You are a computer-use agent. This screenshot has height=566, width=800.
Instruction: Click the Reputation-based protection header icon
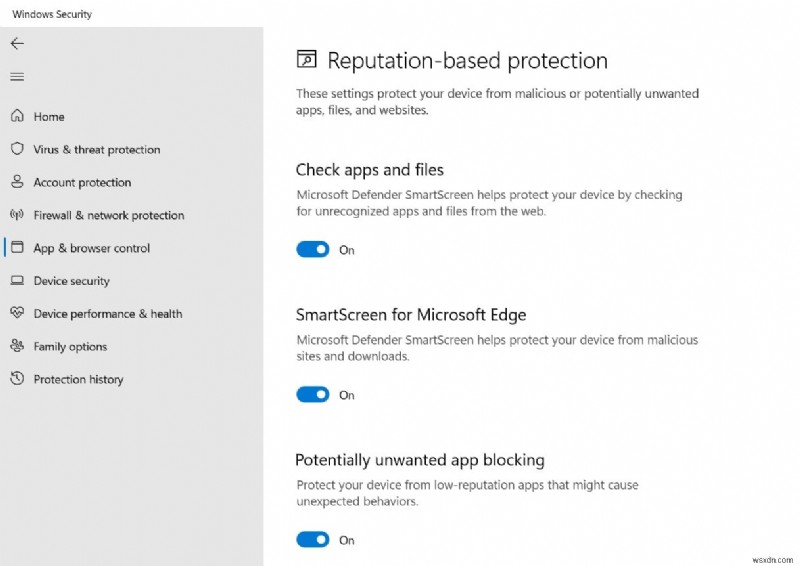coord(307,59)
